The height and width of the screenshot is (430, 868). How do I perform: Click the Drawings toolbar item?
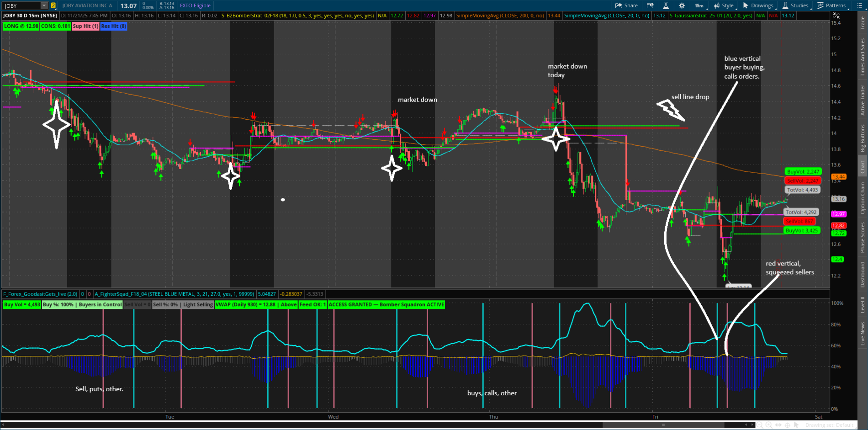758,5
